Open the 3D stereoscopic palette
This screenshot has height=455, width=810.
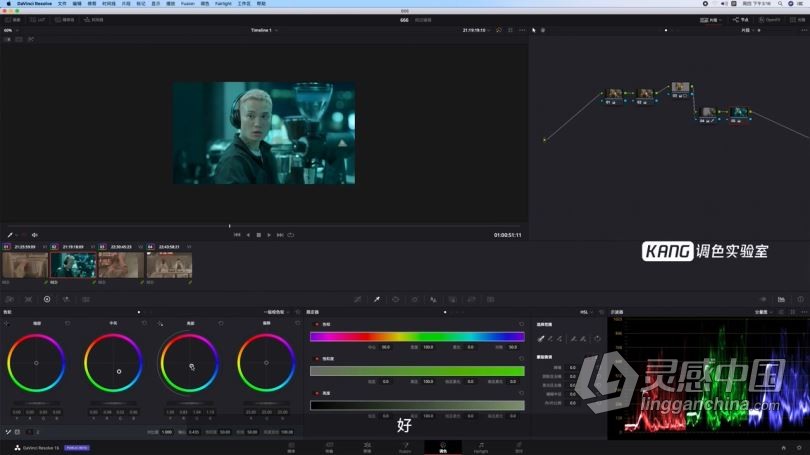point(491,300)
